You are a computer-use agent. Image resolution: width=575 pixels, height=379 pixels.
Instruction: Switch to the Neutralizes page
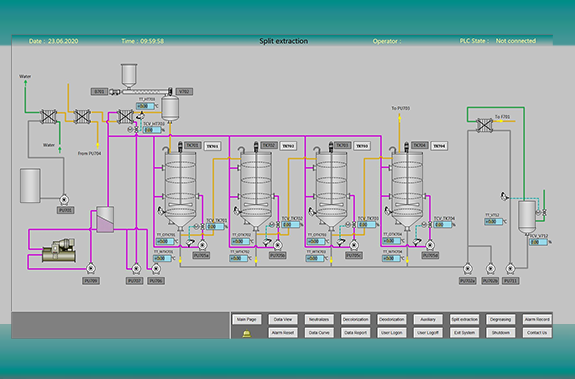click(x=319, y=320)
